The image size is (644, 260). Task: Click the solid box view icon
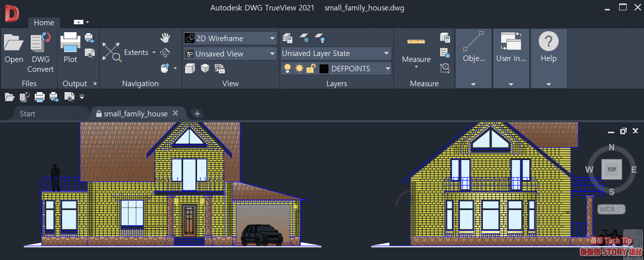pos(190,68)
